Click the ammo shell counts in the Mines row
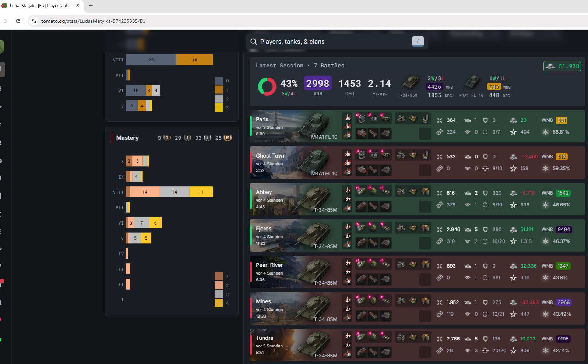 pos(347,309)
